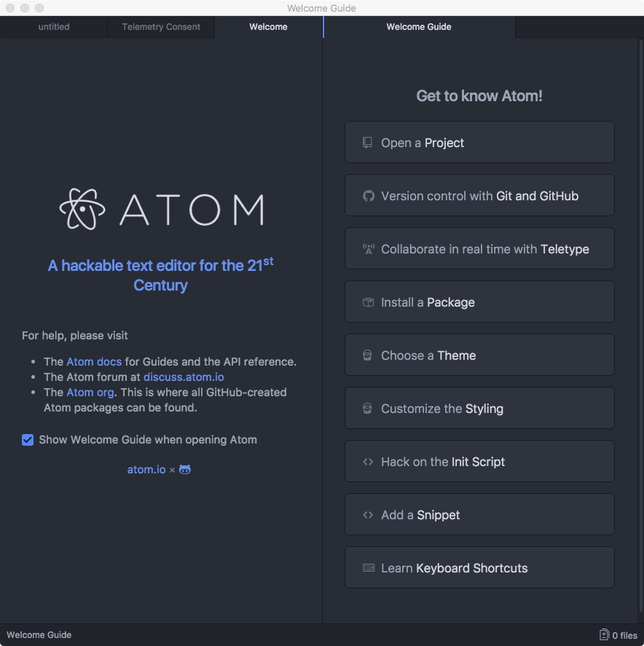Expand the Install a Package section
The image size is (644, 646).
pyautogui.click(x=479, y=302)
